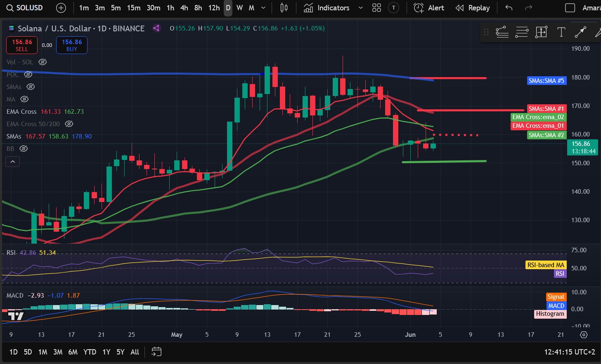
Task: Show All date range
Action: pos(135,352)
